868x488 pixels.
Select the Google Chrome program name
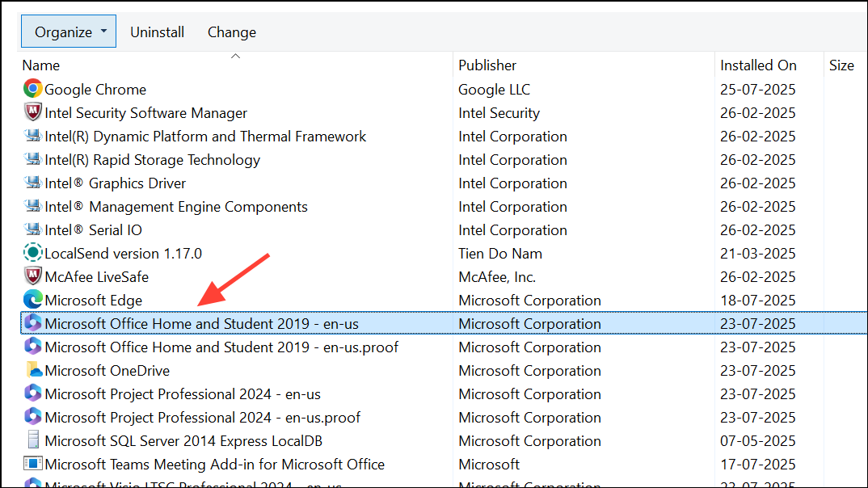tap(95, 89)
